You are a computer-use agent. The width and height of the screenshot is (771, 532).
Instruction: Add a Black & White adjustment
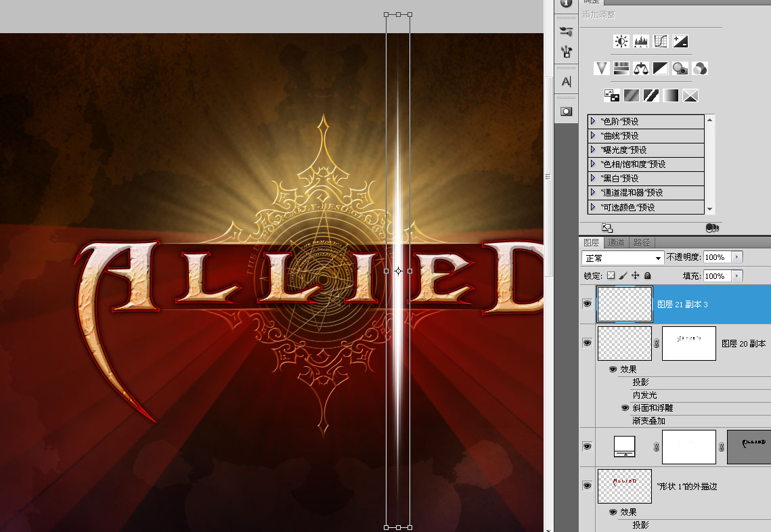[x=661, y=68]
